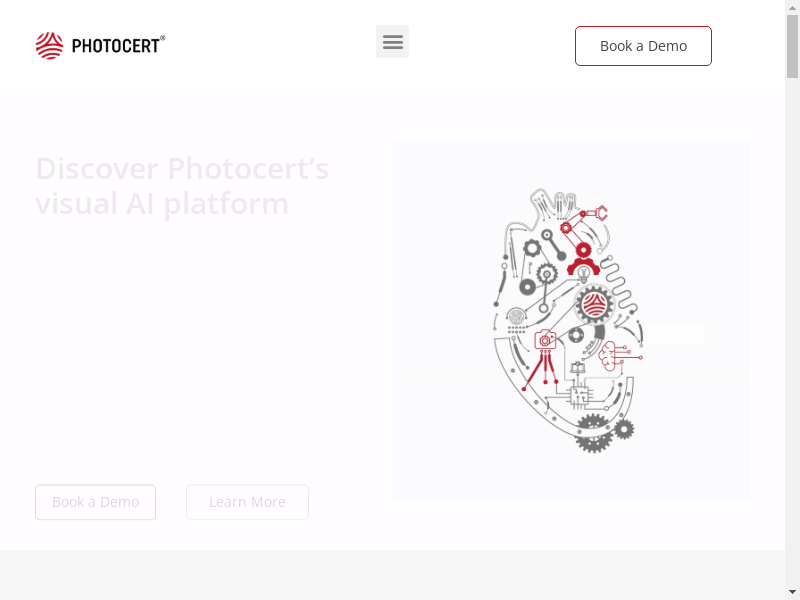
Task: Click the pink brain circuit icon
Action: tap(619, 356)
